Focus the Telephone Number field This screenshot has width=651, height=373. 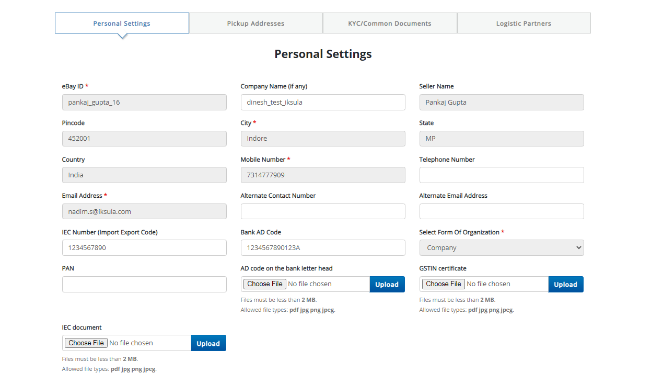click(x=501, y=175)
